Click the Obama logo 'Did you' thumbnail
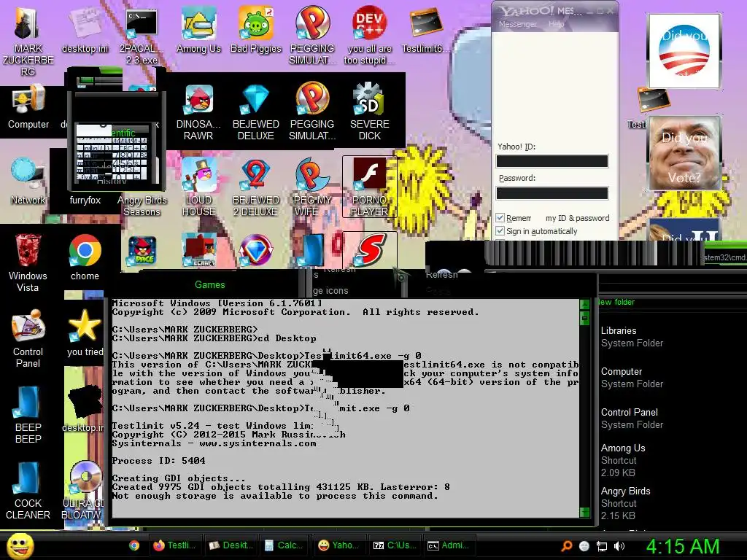Screen dimensions: 747x560 pyautogui.click(x=684, y=50)
